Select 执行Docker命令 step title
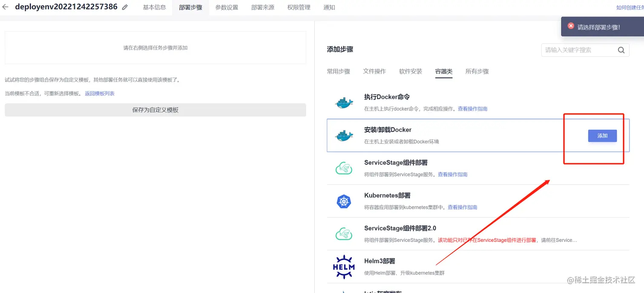Viewport: 644px width, 293px height. 387,97
